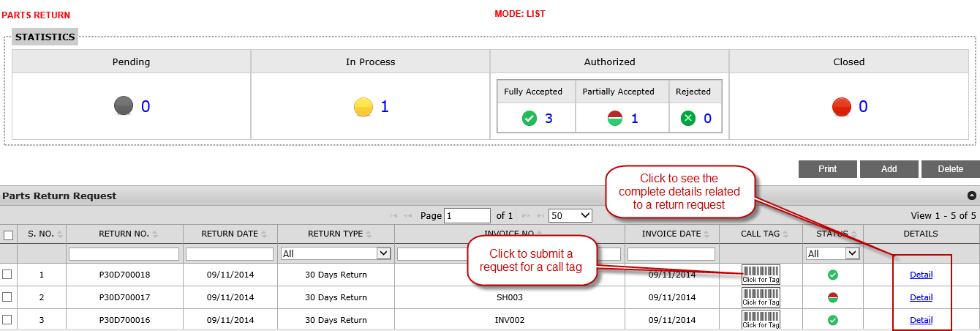Collapse the Parts Return Request panel

point(971,196)
